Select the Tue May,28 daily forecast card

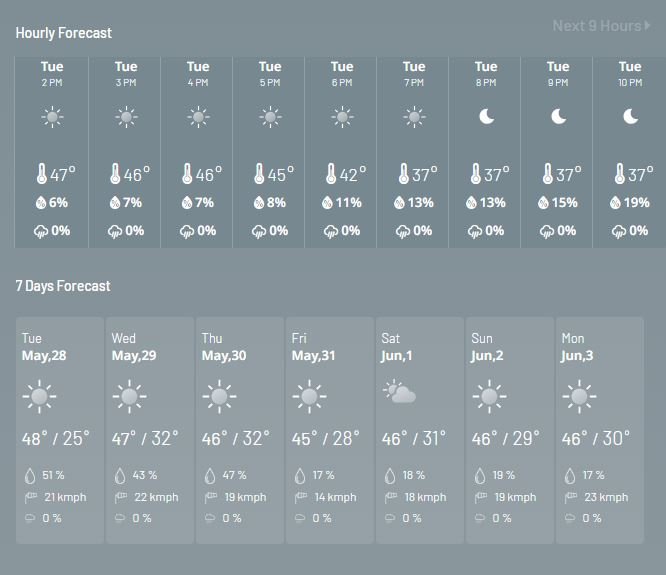click(x=60, y=430)
